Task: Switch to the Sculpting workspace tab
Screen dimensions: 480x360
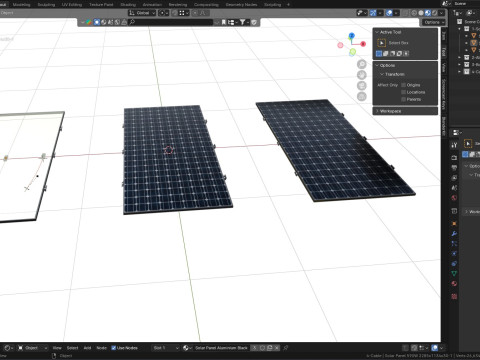Action: point(46,5)
